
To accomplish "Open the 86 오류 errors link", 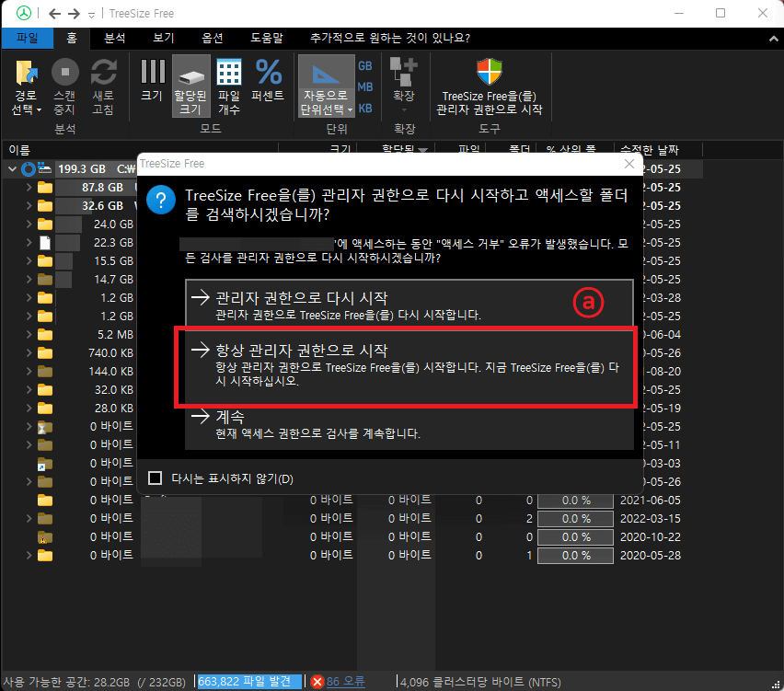I will coord(345,682).
